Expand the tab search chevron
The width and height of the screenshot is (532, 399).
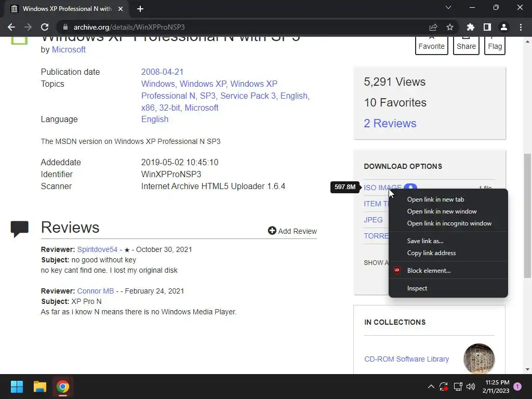[448, 7]
